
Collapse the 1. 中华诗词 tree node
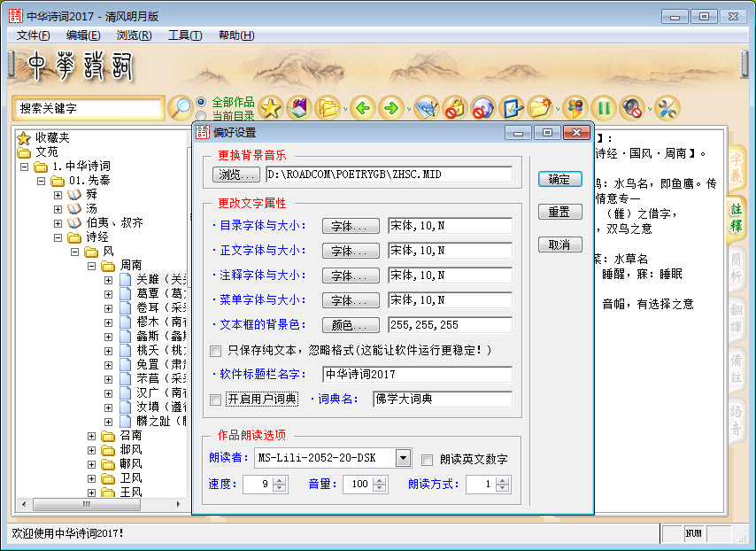24,167
